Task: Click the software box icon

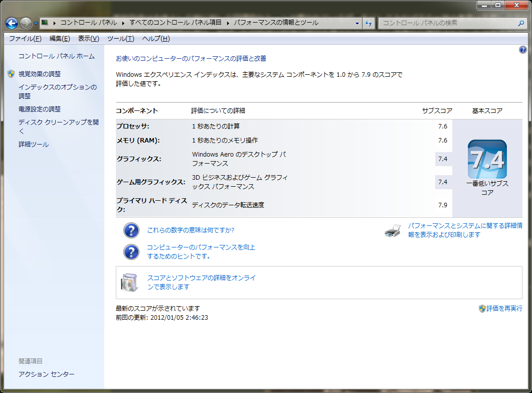Action: click(129, 283)
